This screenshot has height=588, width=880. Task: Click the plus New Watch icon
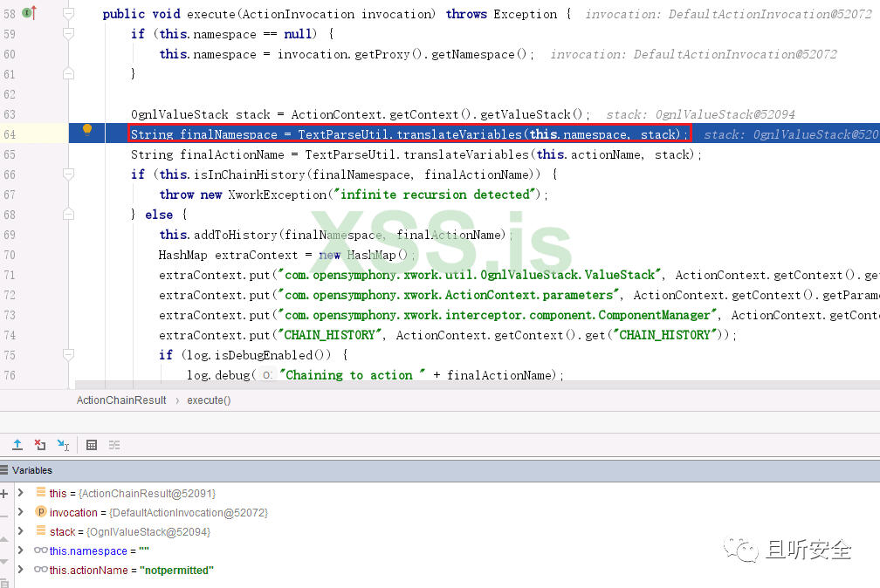3,494
